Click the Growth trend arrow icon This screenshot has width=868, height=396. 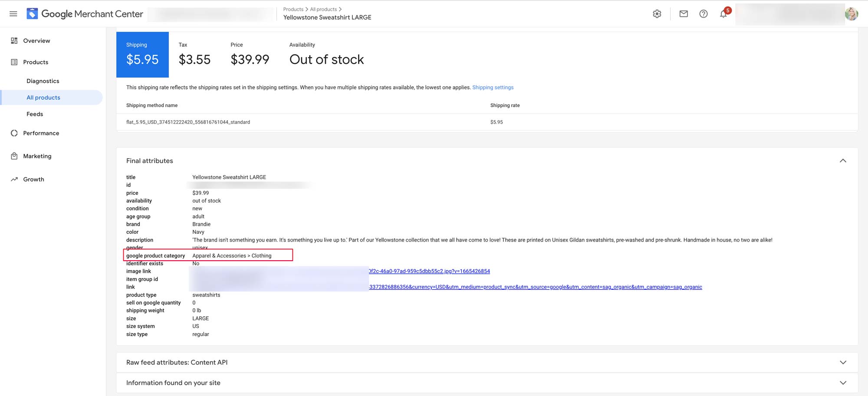coord(14,179)
